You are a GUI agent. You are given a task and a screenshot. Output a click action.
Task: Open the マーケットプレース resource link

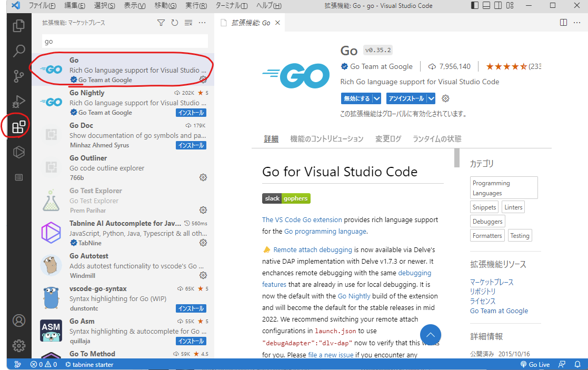coord(492,282)
